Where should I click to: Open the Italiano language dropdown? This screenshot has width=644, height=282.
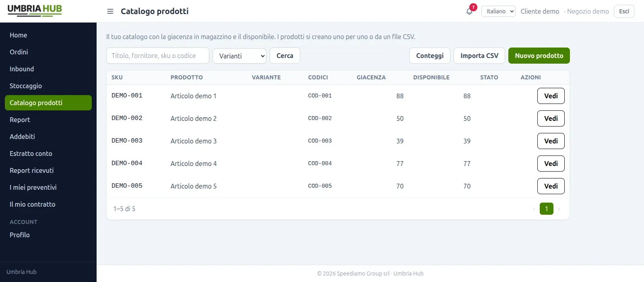(x=498, y=11)
